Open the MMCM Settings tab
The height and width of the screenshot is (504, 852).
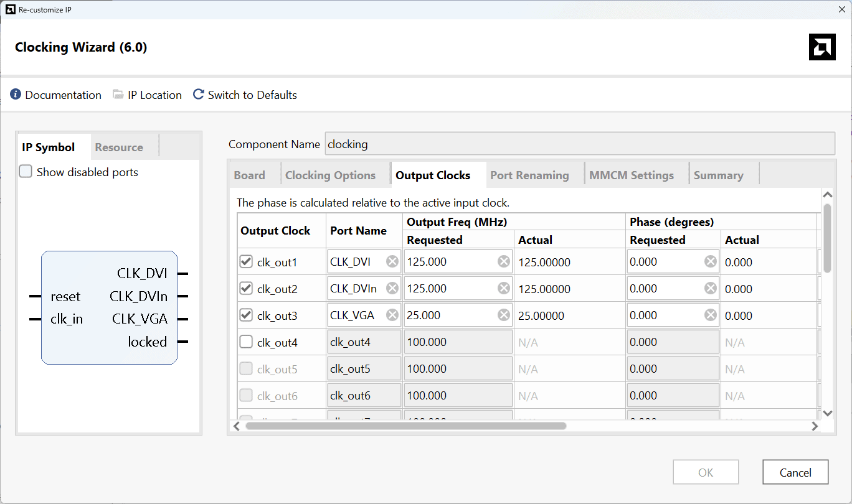pyautogui.click(x=632, y=175)
